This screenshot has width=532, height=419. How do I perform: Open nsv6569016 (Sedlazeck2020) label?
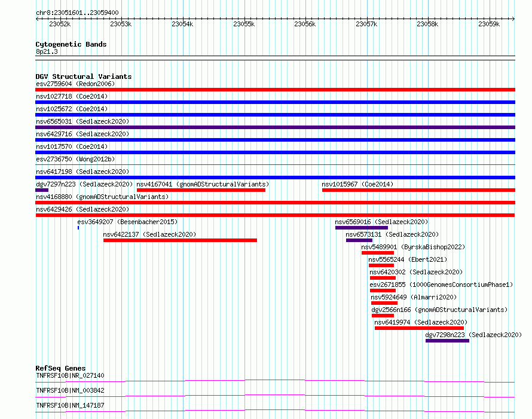(x=381, y=222)
